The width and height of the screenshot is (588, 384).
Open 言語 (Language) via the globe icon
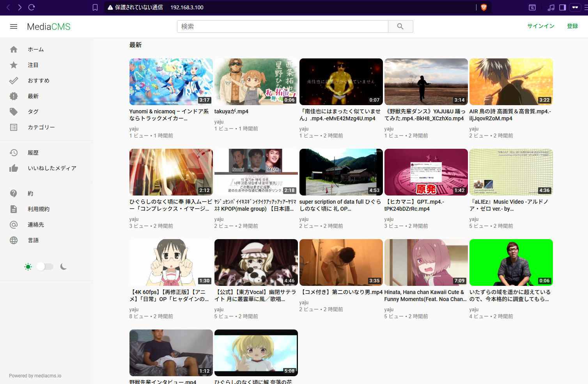coord(14,240)
